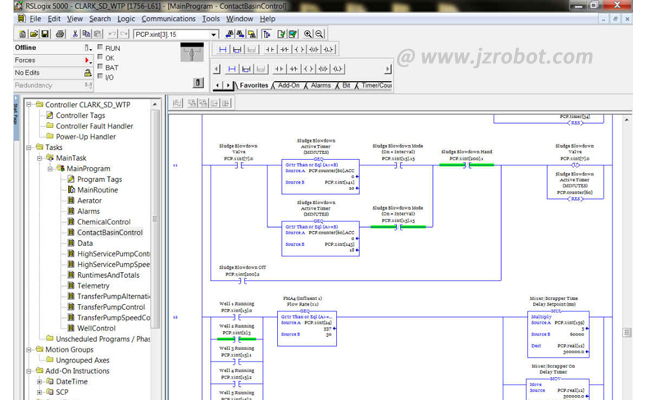Viewport: 645px width, 400px height.
Task: Open the PCP.xint[3].15 tag search dropdown
Action: (213, 34)
